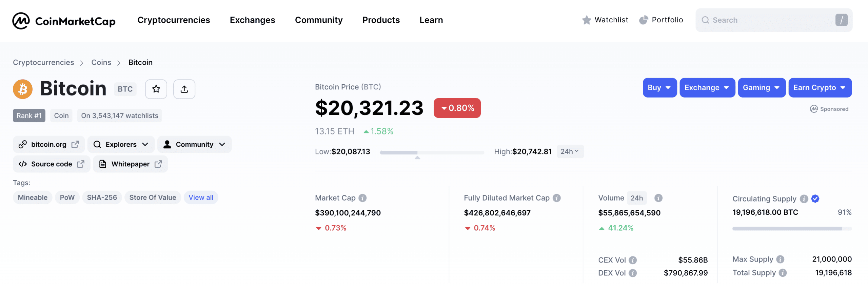Click the Fully Diluted Market Cap info icon
The image size is (868, 293).
click(x=557, y=198)
